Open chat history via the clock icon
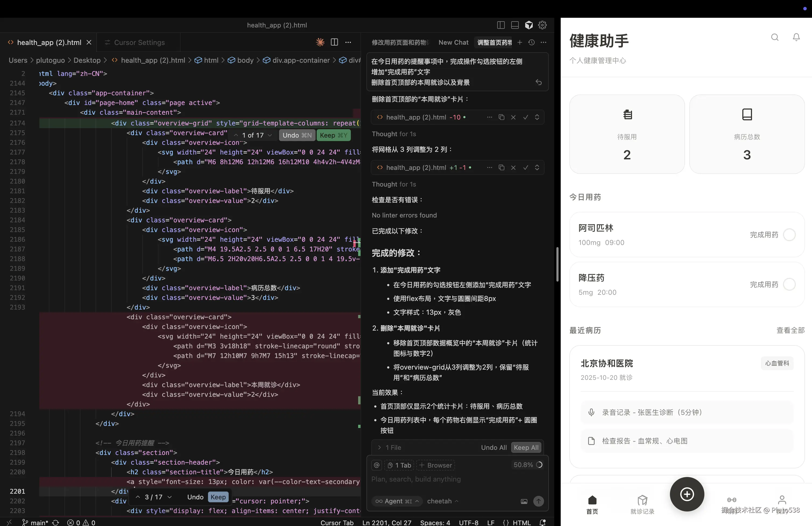This screenshot has width=812, height=526. click(531, 42)
